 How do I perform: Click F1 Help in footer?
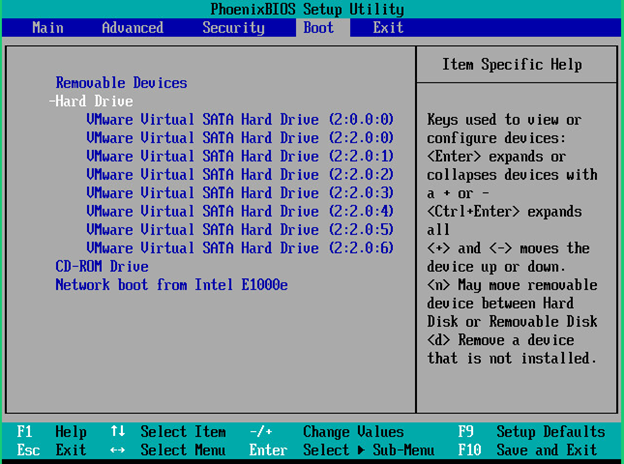click(x=52, y=432)
